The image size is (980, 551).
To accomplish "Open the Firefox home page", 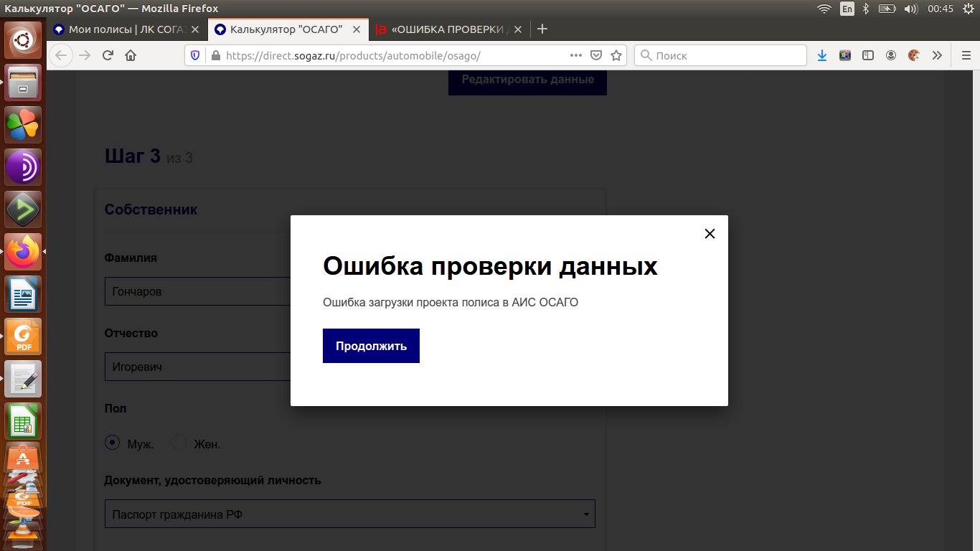I will [x=131, y=55].
